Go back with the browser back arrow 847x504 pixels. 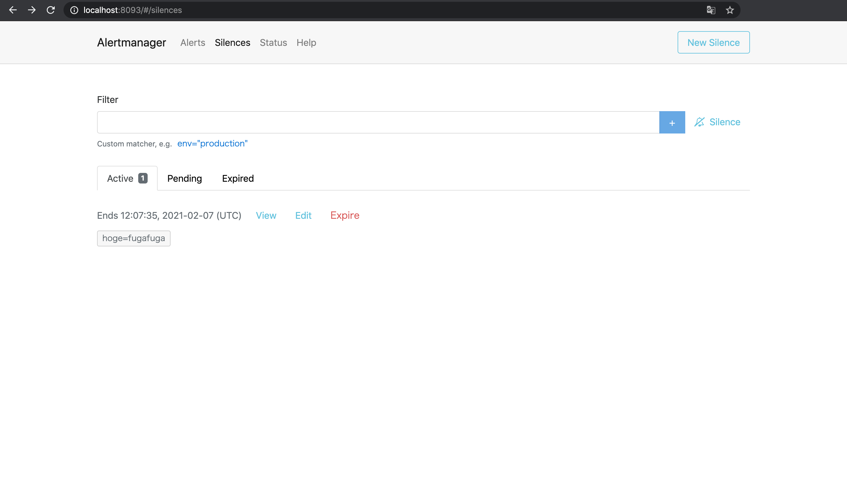click(x=13, y=10)
